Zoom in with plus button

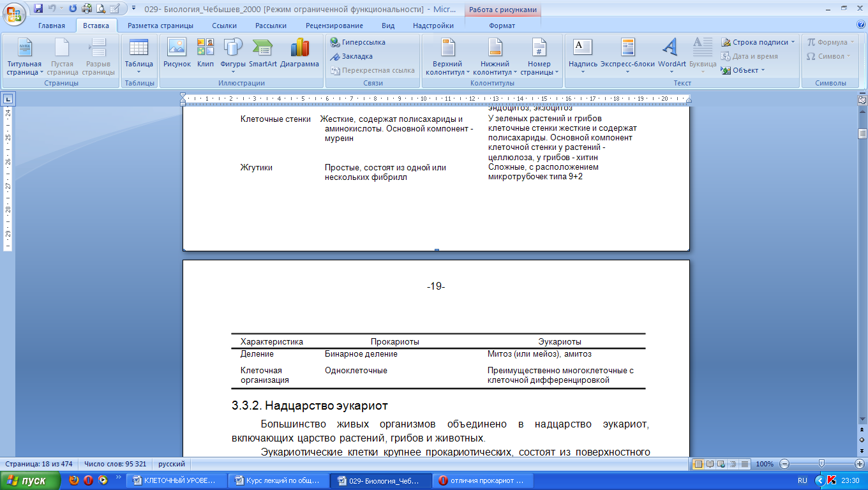click(x=860, y=464)
